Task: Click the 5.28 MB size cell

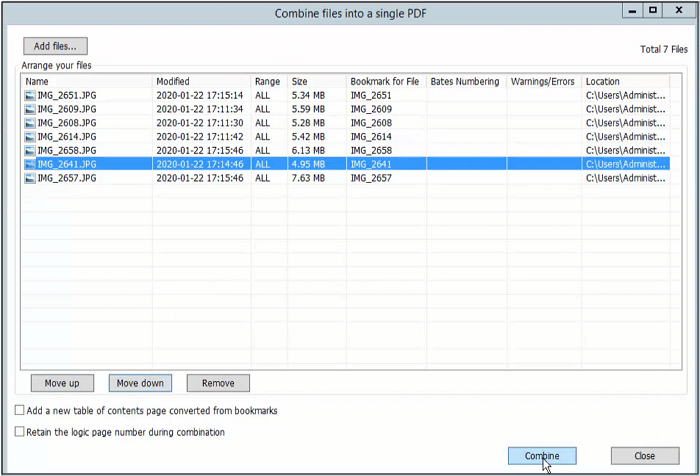Action: tap(308, 123)
